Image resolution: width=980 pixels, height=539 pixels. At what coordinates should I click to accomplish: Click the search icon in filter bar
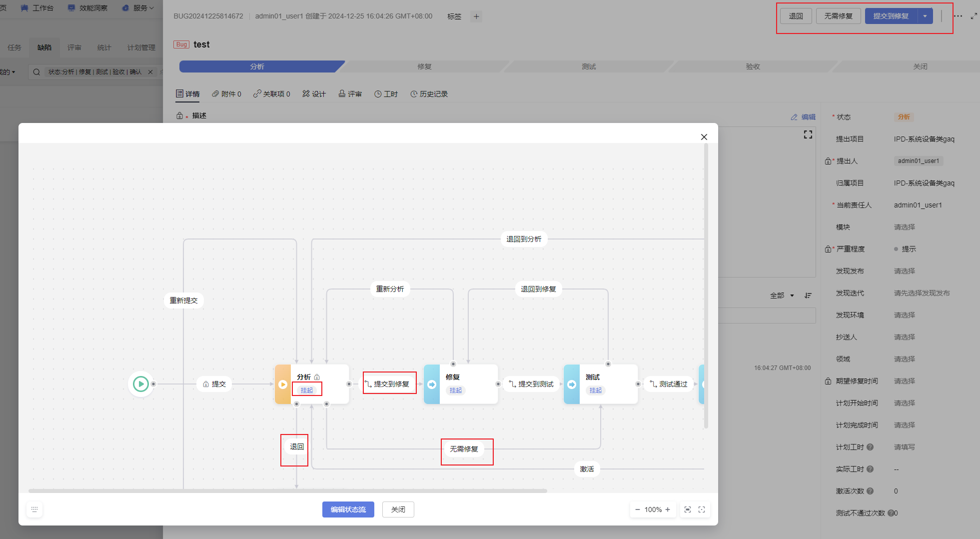click(36, 72)
